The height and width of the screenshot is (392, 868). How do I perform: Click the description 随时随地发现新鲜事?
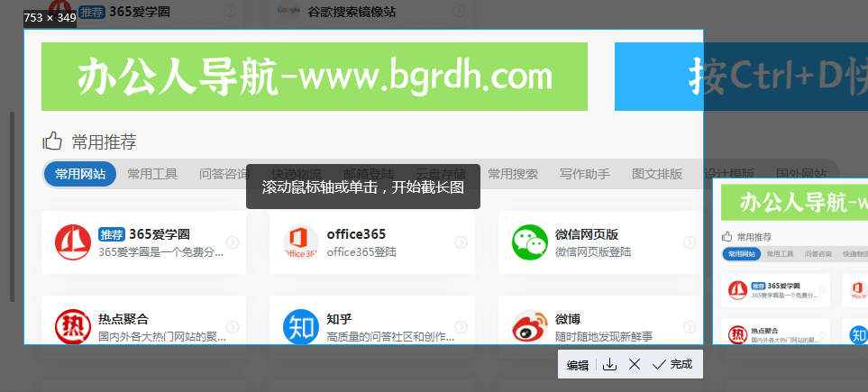point(604,337)
